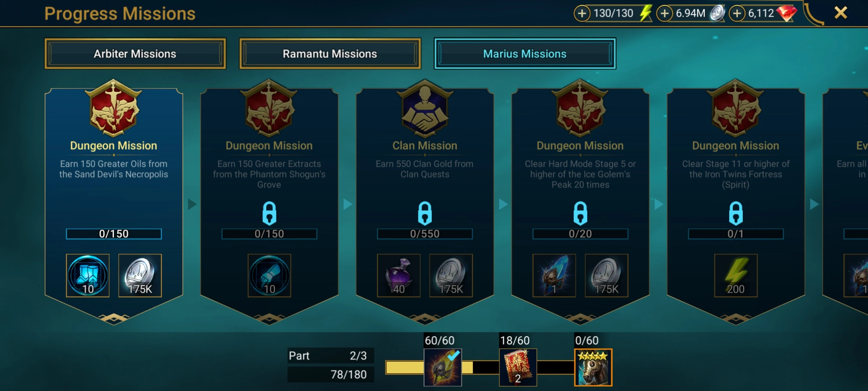Tap the purple potion reward showing 40
The width and height of the screenshot is (868, 391).
(x=399, y=276)
